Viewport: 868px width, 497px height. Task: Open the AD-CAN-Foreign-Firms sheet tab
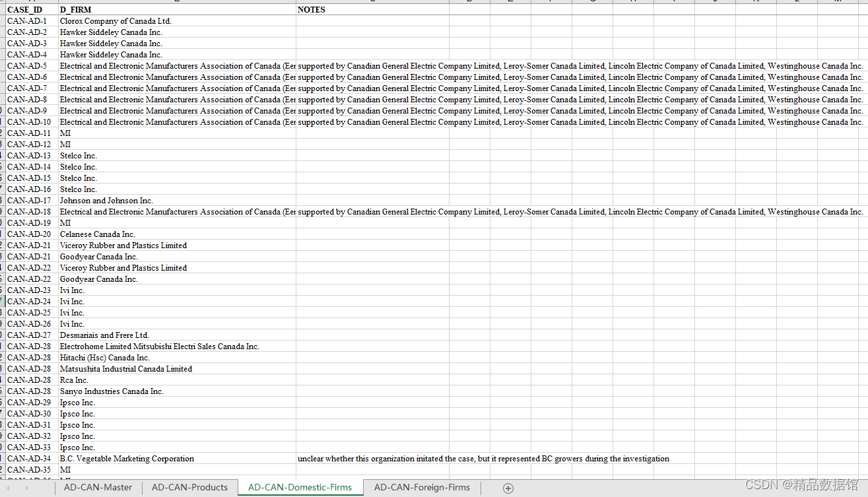(x=422, y=487)
